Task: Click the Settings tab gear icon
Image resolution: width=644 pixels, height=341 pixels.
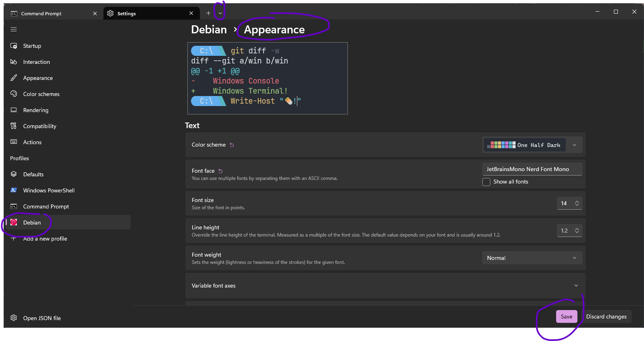Action: point(110,13)
